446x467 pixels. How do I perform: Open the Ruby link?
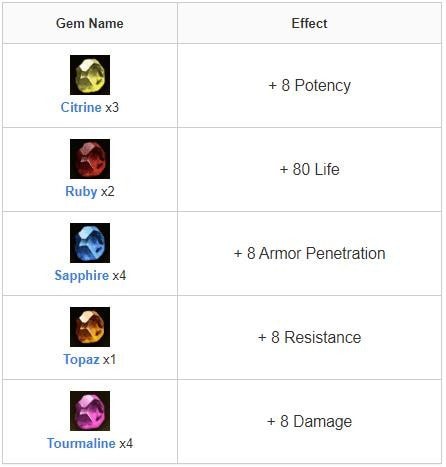[x=81, y=192]
